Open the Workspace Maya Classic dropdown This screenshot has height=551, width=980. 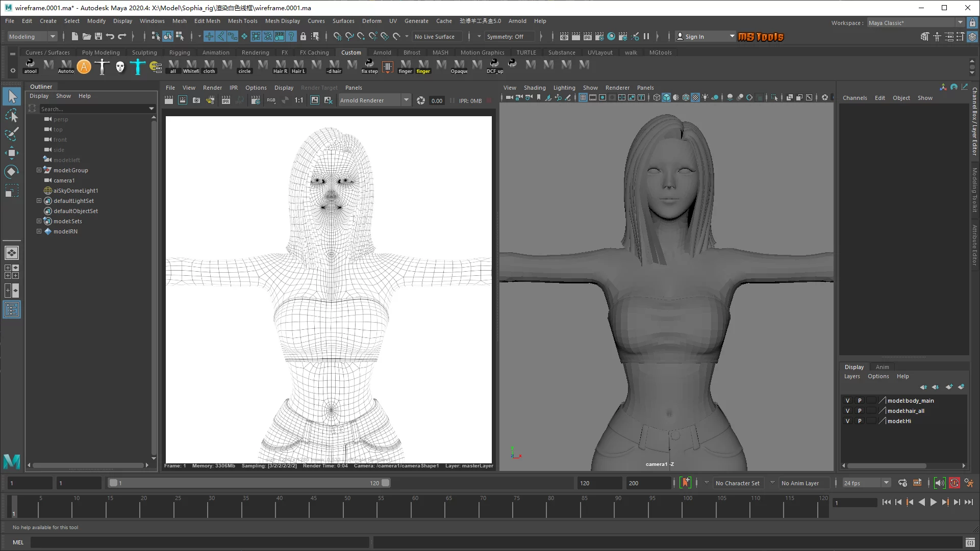915,22
